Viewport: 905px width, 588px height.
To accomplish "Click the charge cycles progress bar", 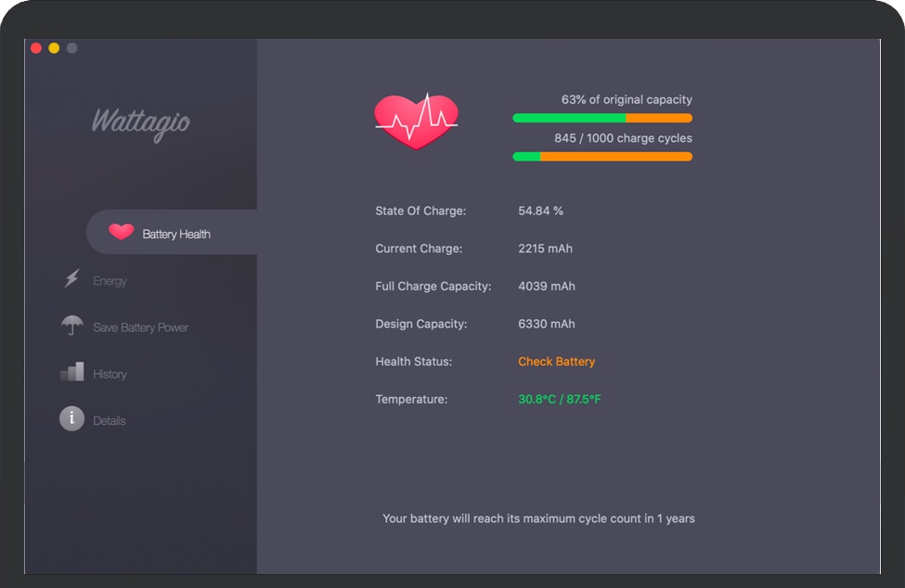I will [601, 156].
